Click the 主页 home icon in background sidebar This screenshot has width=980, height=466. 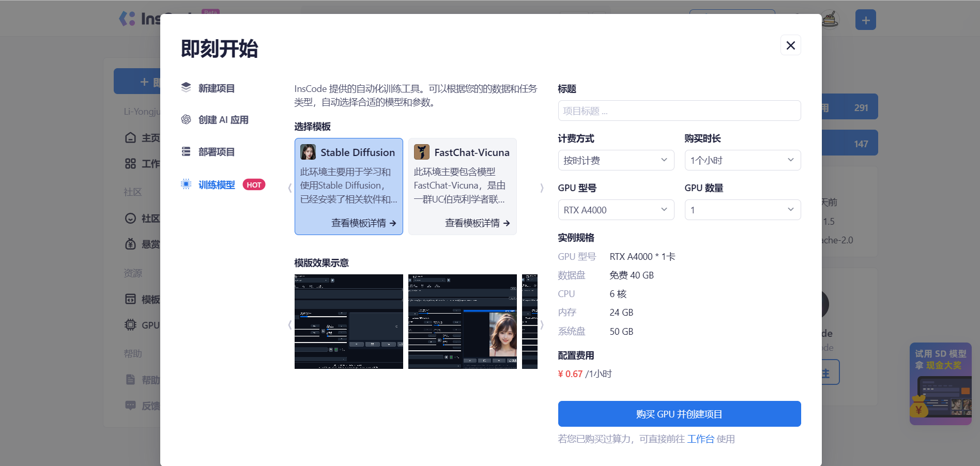(x=130, y=137)
